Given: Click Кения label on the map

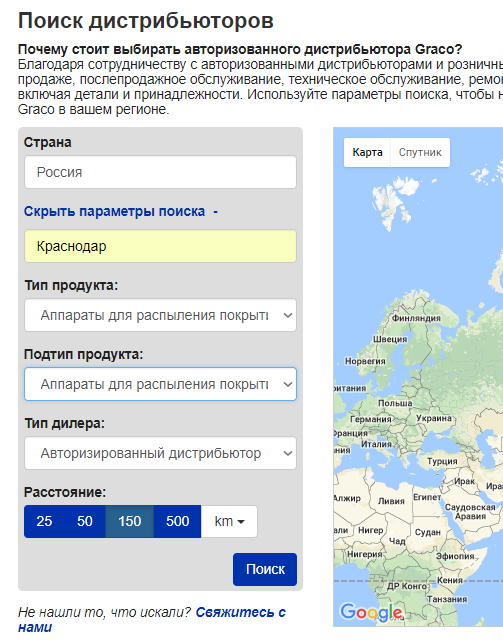Looking at the screenshot, I should [x=450, y=580].
